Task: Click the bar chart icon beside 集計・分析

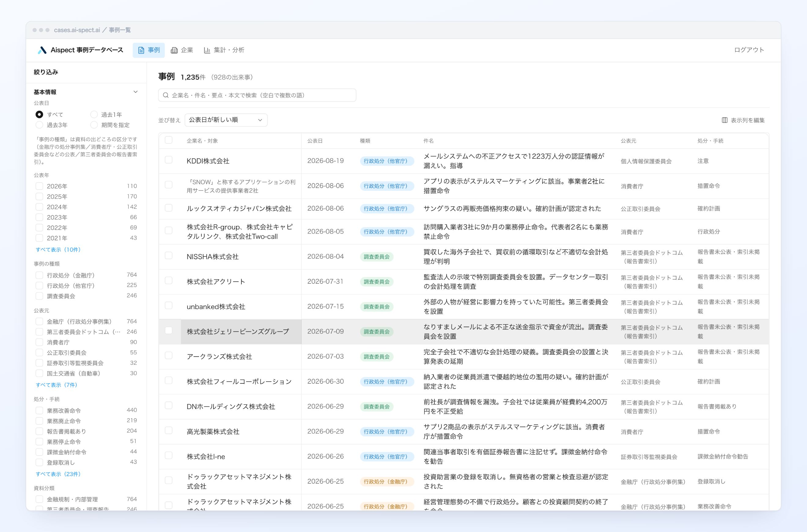Action: coord(207,50)
